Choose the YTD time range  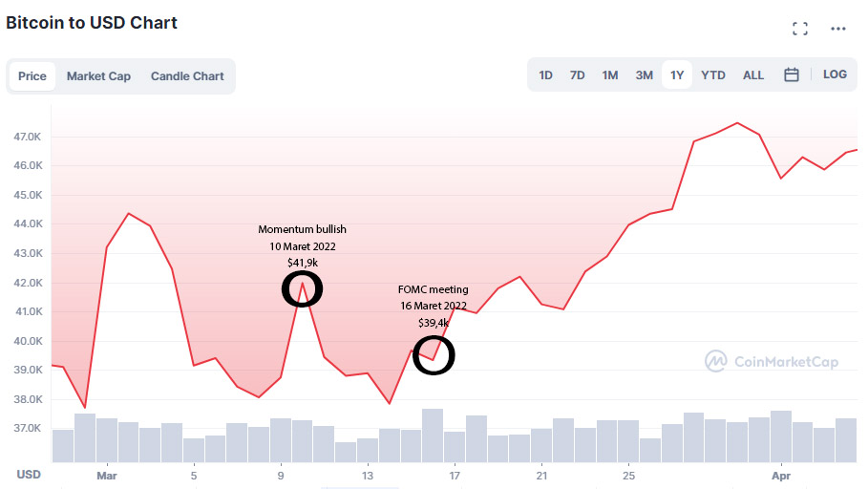(x=713, y=75)
